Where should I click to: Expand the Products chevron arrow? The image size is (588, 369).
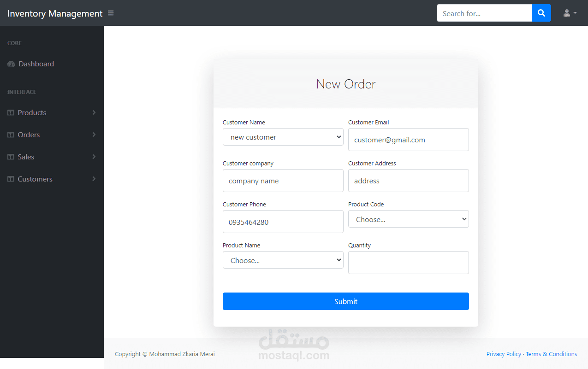pos(94,113)
